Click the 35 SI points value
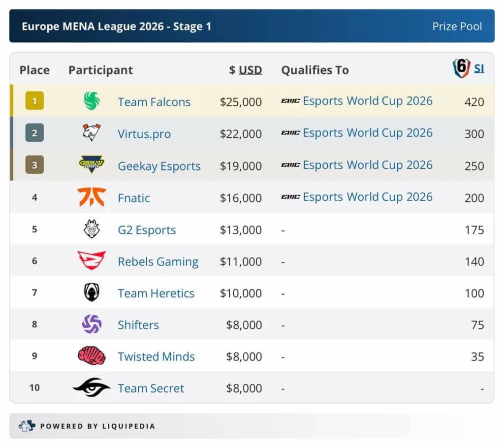504x448 pixels. (477, 356)
